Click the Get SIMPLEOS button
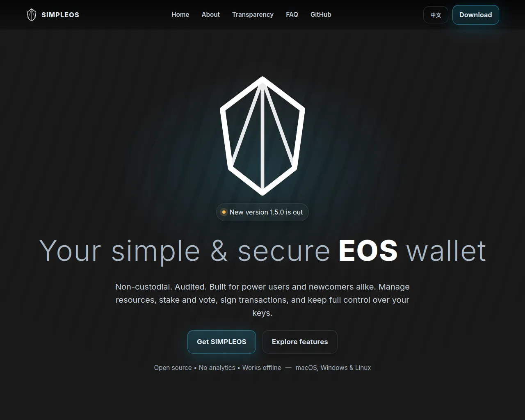Screen dimensions: 525x420 221,342
